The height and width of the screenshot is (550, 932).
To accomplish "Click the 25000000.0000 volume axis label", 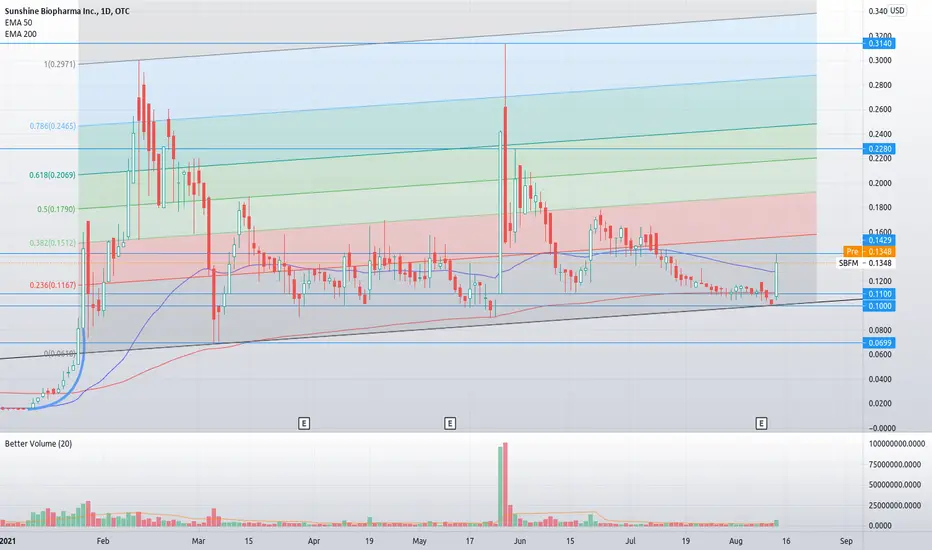I will pyautogui.click(x=897, y=505).
